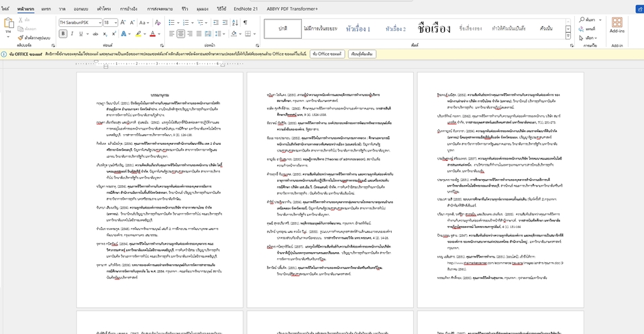This screenshot has width=644, height=334.
Task: Open the File tab
Action: (5, 9)
